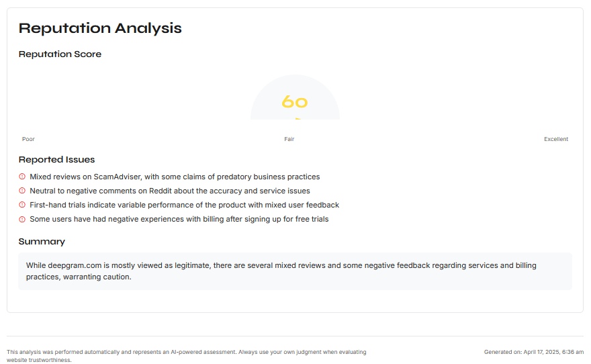Click the yellow 60 reputation score
591x364 pixels.
tap(295, 101)
